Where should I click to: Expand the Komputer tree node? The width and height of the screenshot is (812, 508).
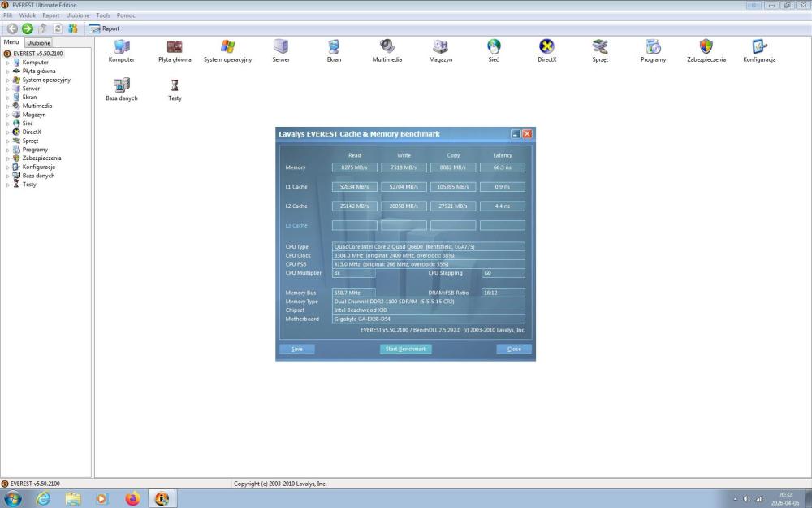point(8,63)
